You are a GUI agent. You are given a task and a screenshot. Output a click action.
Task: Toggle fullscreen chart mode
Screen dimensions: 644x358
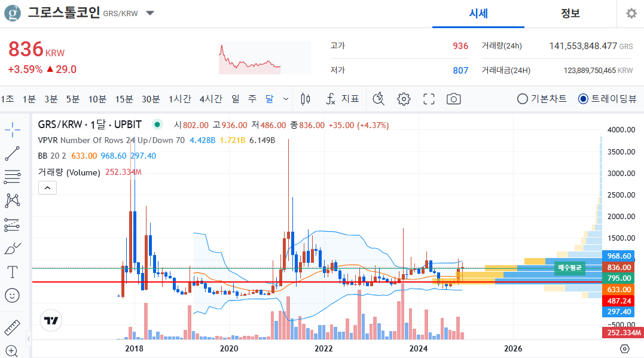[x=429, y=99]
